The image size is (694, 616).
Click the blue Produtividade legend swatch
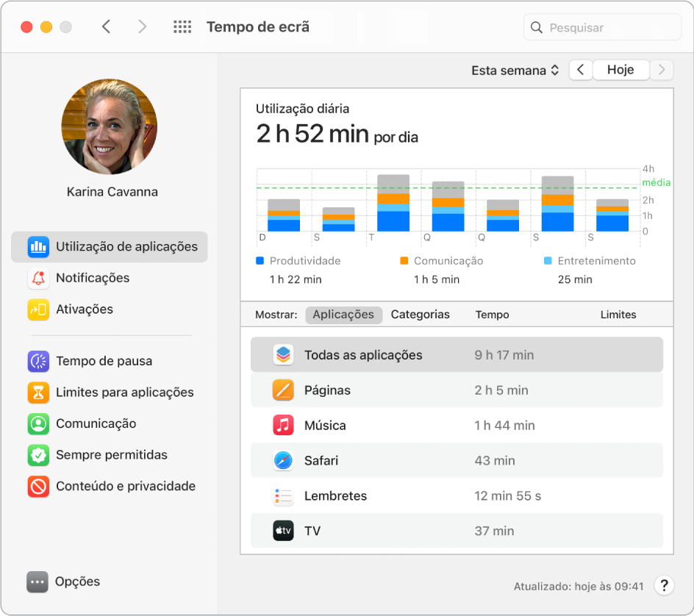pyautogui.click(x=260, y=261)
